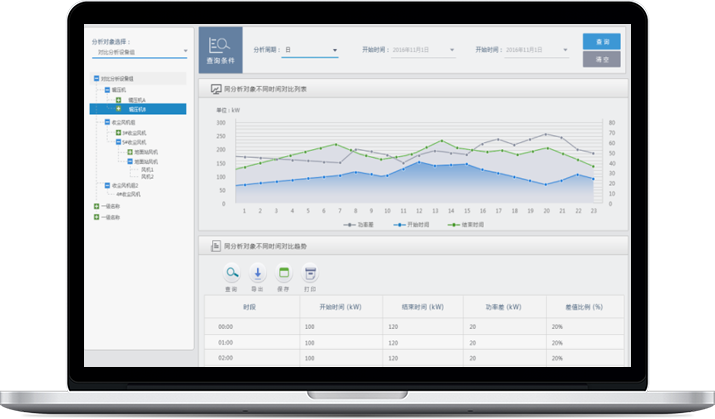Screen dimensions: 715x419
Task: Open the first 开始时间 date dropdown
Action: coord(418,49)
